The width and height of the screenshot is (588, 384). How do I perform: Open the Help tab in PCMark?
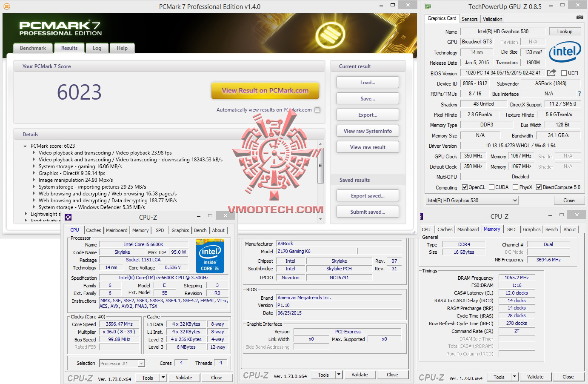[x=122, y=48]
